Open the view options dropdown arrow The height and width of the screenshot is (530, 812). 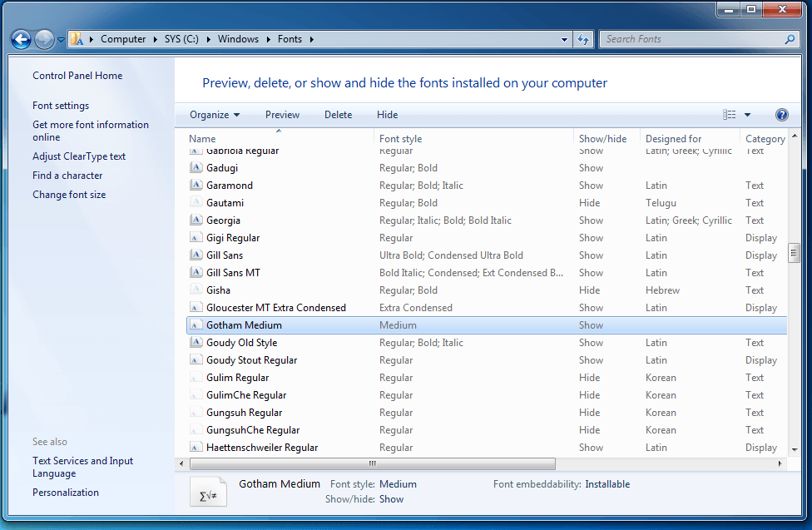click(x=747, y=115)
